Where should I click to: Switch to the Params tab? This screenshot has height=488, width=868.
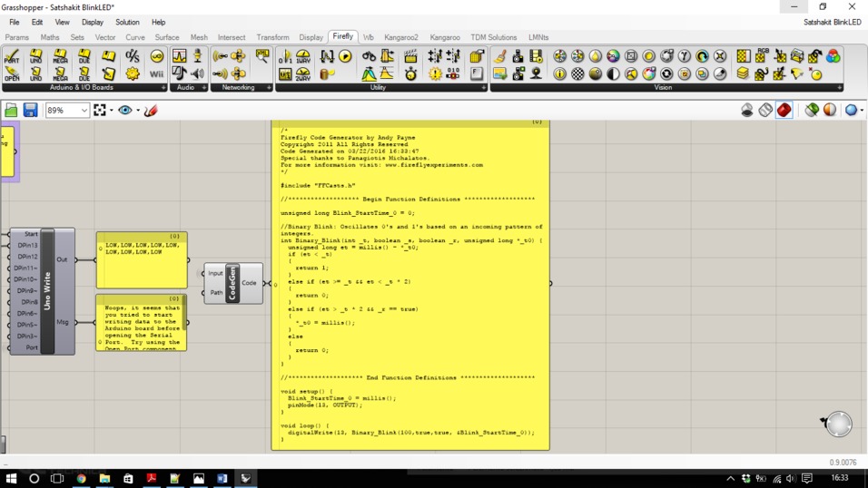16,37
